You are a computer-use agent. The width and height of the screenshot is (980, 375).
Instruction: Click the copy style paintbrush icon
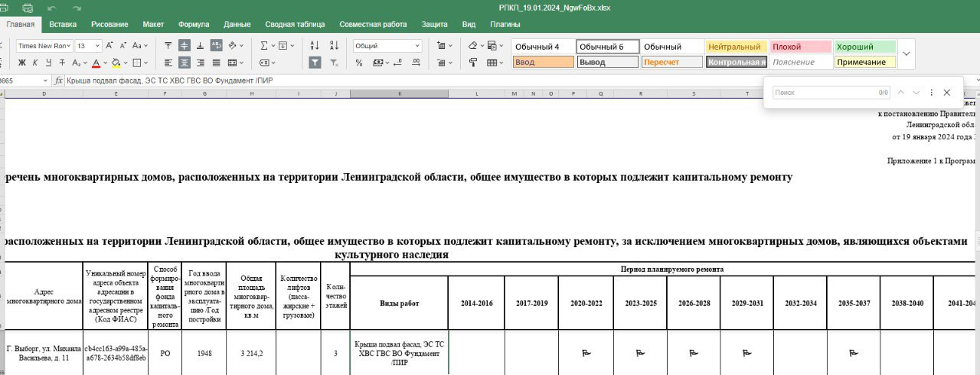472,63
